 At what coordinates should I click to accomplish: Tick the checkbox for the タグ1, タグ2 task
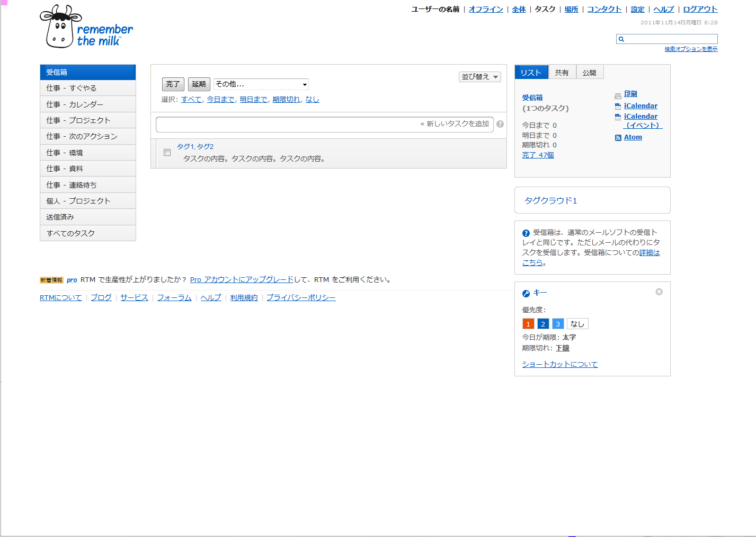[167, 153]
